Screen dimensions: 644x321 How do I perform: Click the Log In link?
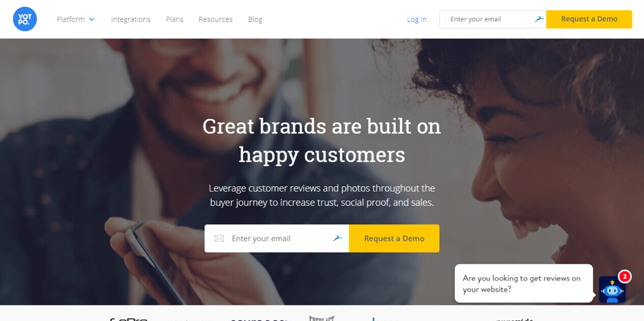click(417, 19)
